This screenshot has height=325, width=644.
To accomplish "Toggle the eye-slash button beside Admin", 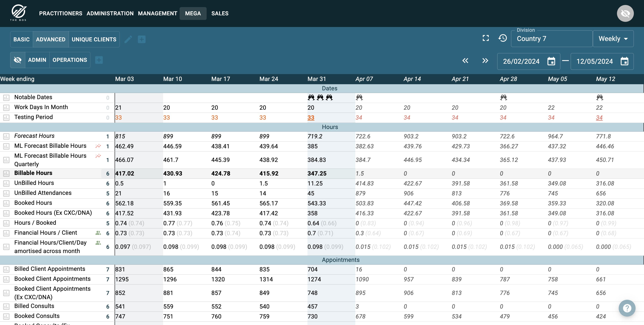I will coord(17,60).
